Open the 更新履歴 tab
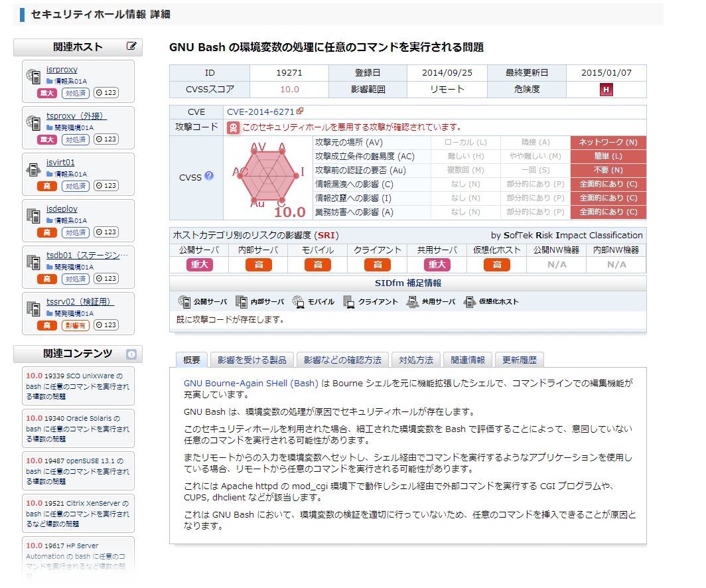 [x=520, y=360]
